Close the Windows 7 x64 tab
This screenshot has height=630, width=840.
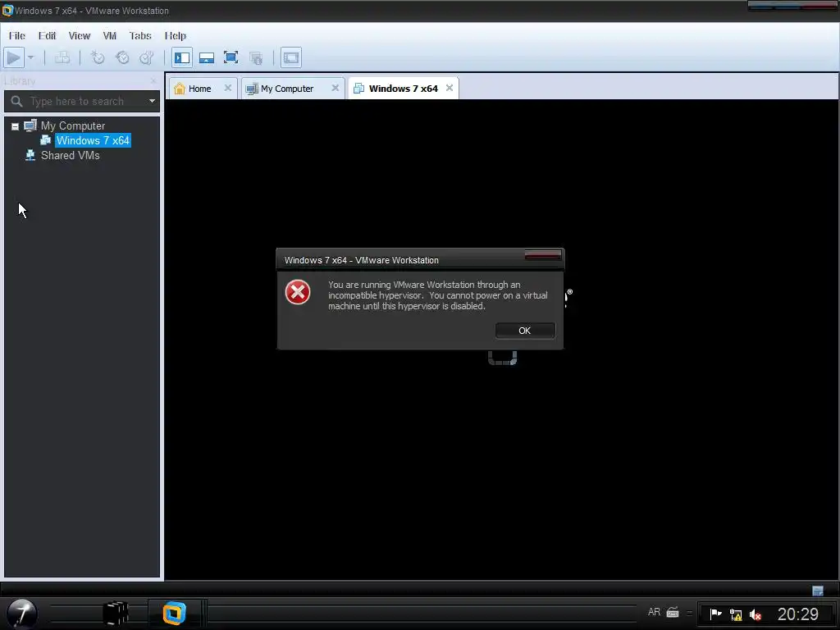pyautogui.click(x=450, y=88)
